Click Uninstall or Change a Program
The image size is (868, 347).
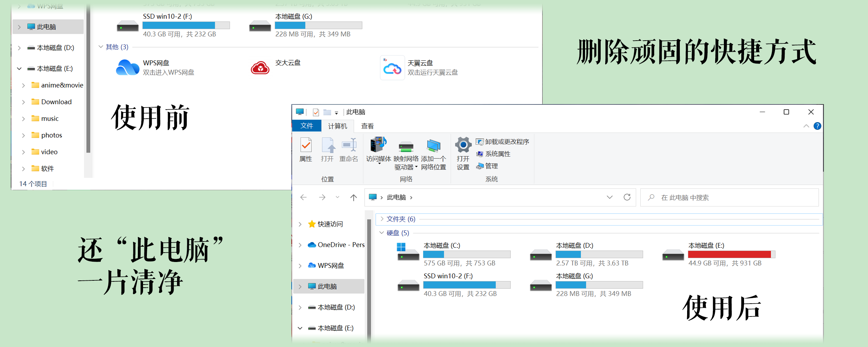(x=502, y=142)
